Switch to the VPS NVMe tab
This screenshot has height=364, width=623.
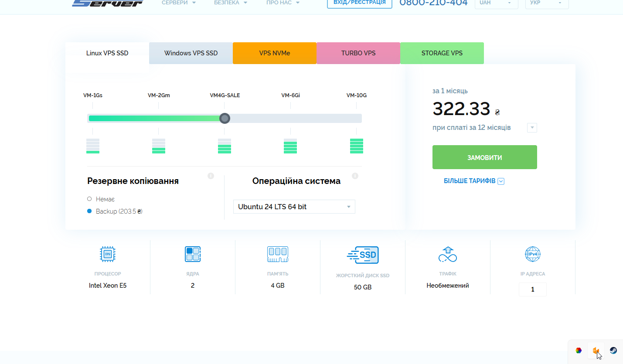[x=275, y=53]
